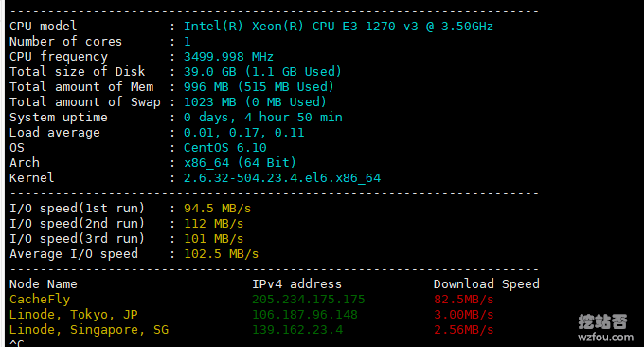This screenshot has height=347, width=644.
Task: Click the 'Load average' label
Action: click(55, 133)
